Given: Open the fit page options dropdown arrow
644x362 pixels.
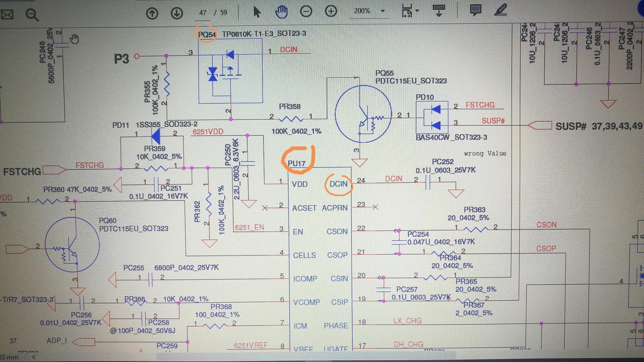Looking at the screenshot, I should tap(417, 11).
